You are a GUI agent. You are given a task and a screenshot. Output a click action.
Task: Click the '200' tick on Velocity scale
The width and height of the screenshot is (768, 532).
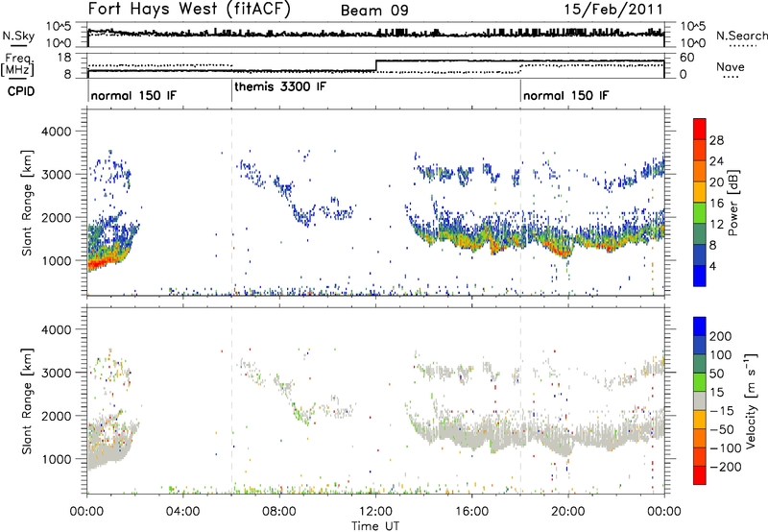pos(721,336)
